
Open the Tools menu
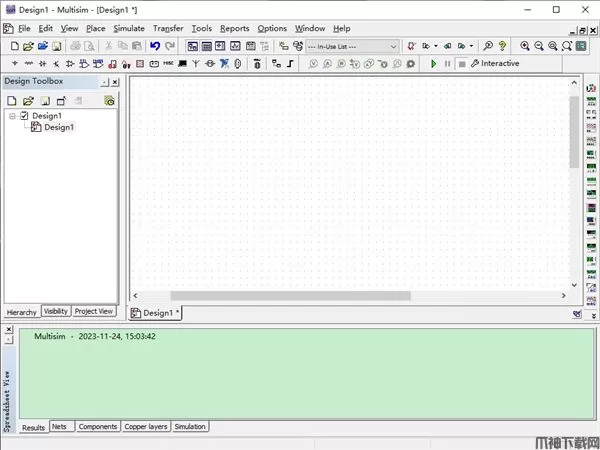coord(202,29)
